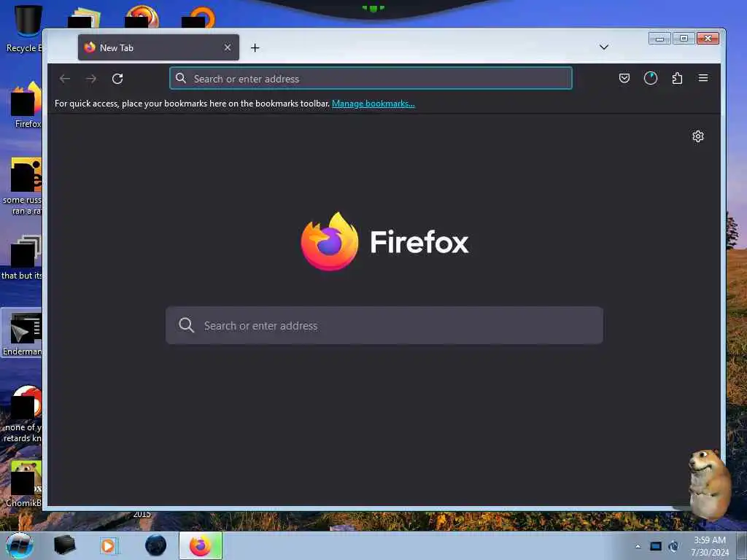The width and height of the screenshot is (747, 560).
Task: Launch Windows Media Player from taskbar
Action: click(108, 545)
